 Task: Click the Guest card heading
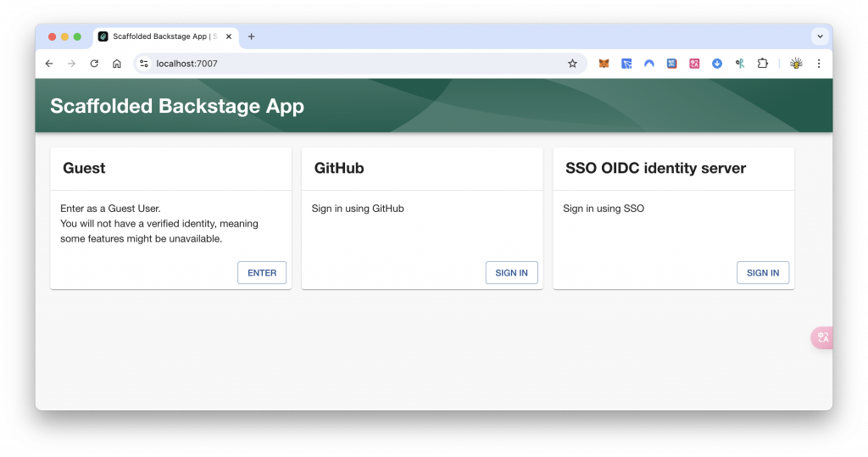[x=84, y=168]
